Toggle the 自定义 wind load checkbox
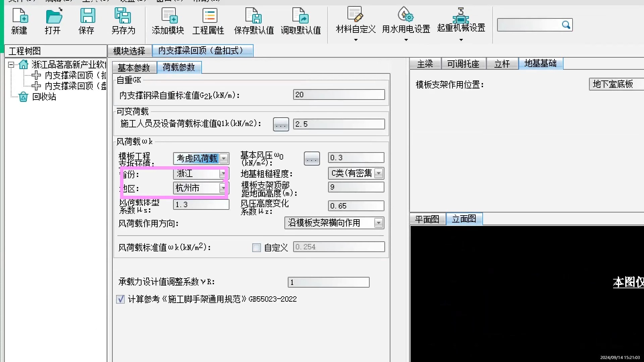The image size is (644, 362). 257,248
